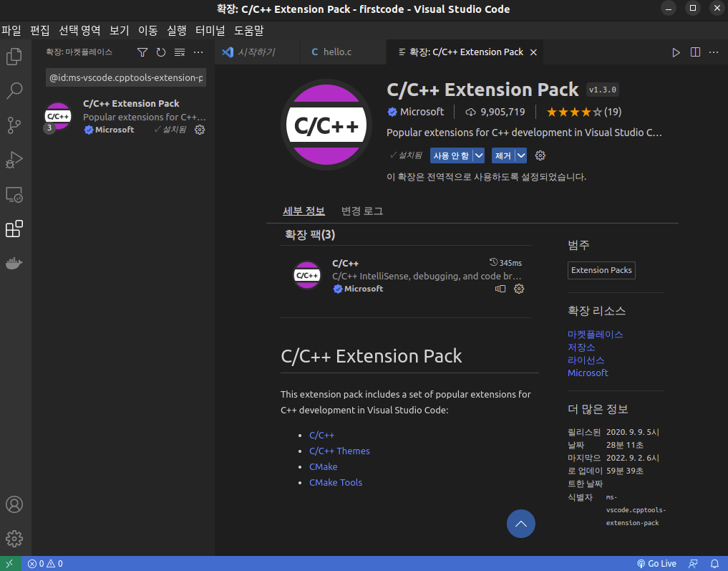Open the 마켓플레이스 resource link
Image resolution: width=728 pixels, height=571 pixels.
point(596,335)
